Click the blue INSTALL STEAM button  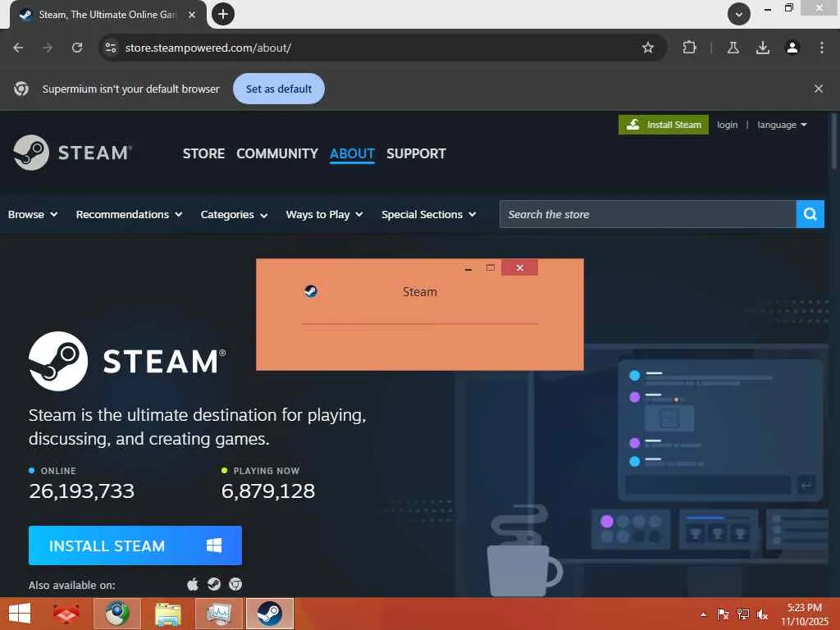point(135,546)
